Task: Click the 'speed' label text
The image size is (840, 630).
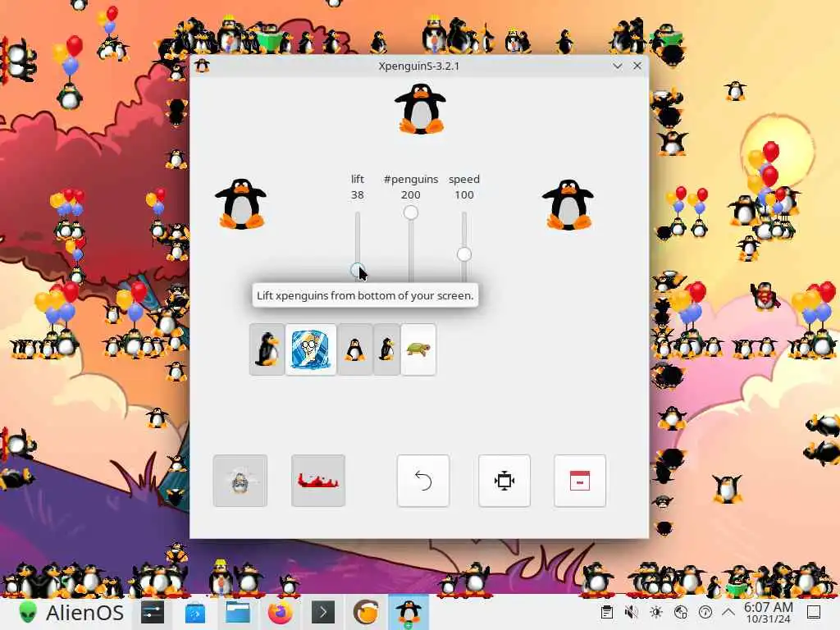Action: (464, 179)
